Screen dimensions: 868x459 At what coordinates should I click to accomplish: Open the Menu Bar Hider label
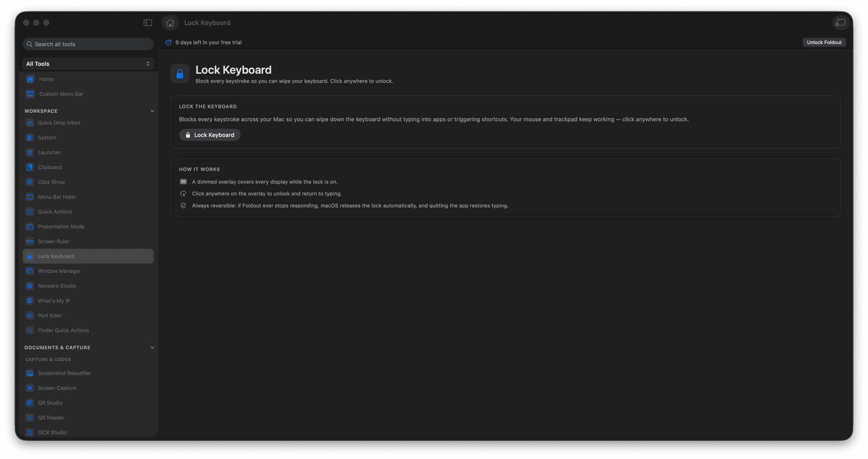[57, 197]
